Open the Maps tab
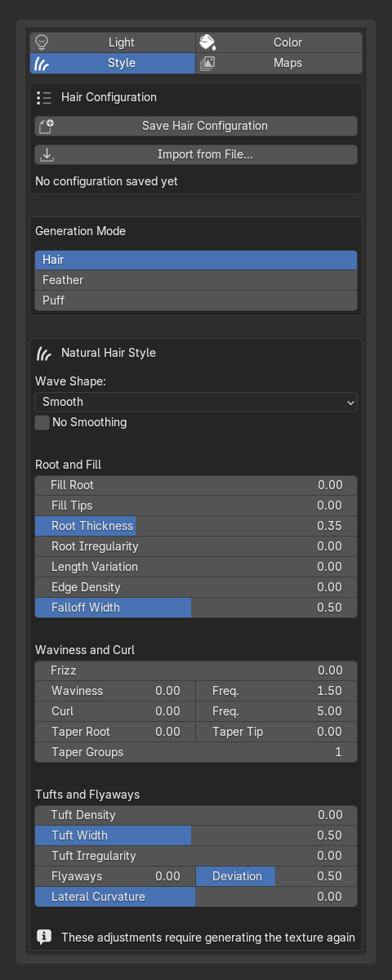This screenshot has height=980, width=392. tap(278, 63)
